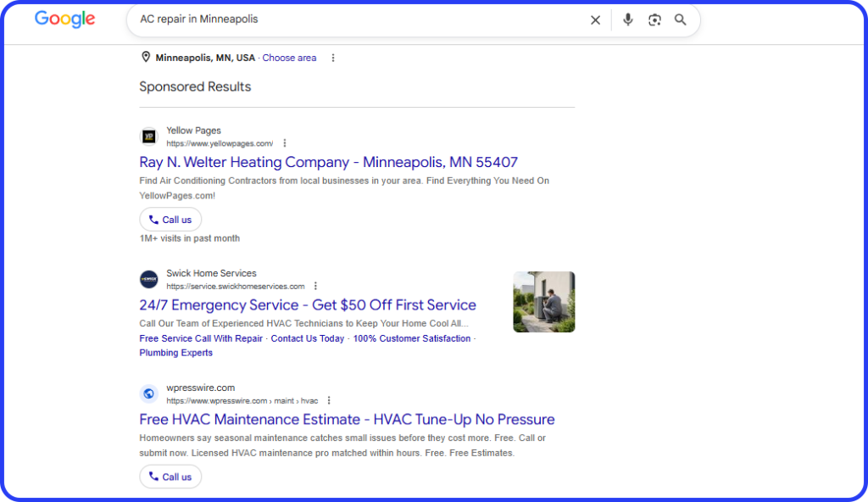Open the three-dot menu for the Yellow Pages ad

click(x=285, y=143)
